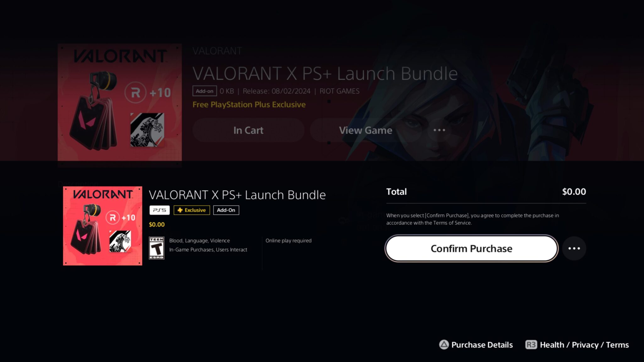
Task: Click the Add-On tag in checkout
Action: coord(226,210)
